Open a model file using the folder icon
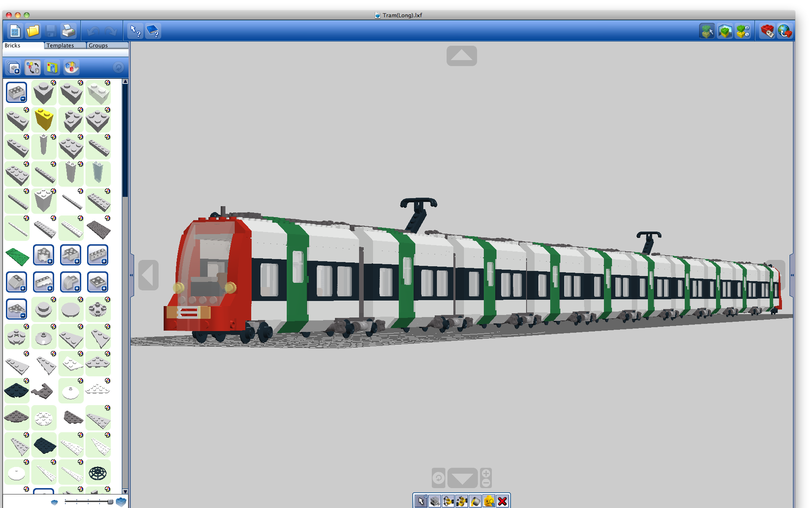Screen dimensions: 812x508 [x=33, y=31]
